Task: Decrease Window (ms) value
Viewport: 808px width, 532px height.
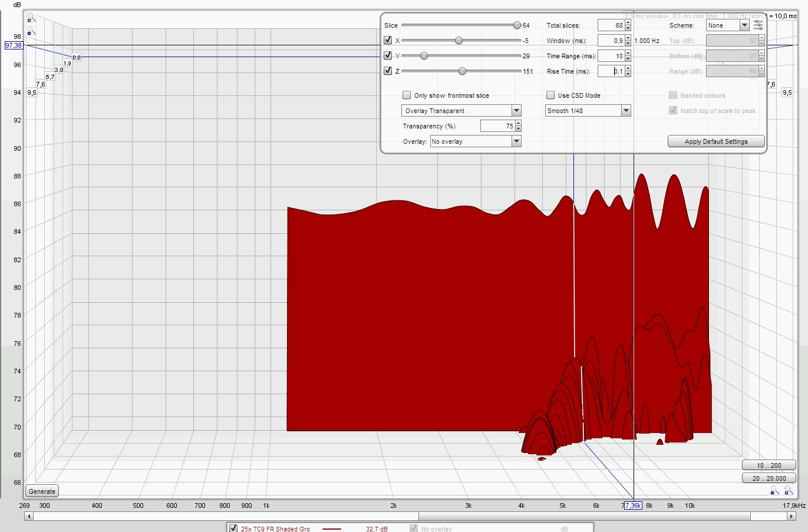Action: tap(628, 44)
